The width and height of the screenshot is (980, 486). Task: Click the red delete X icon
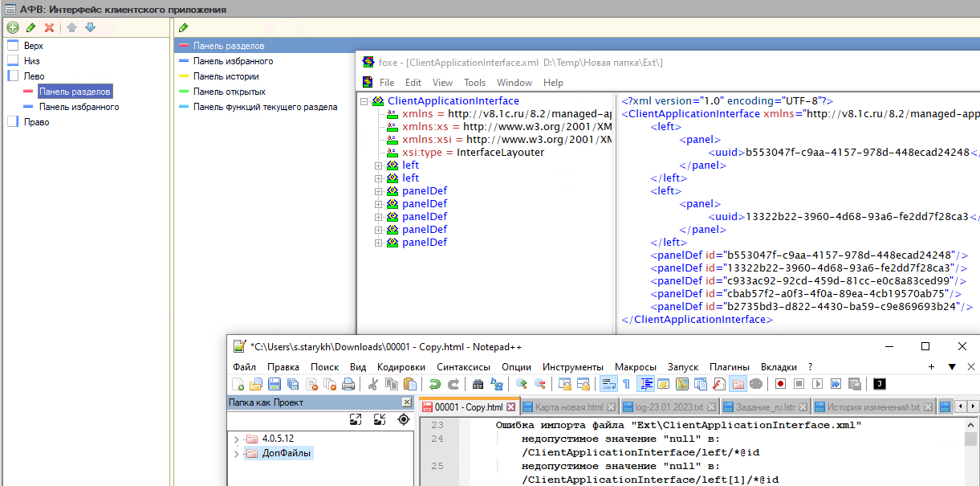[50, 27]
